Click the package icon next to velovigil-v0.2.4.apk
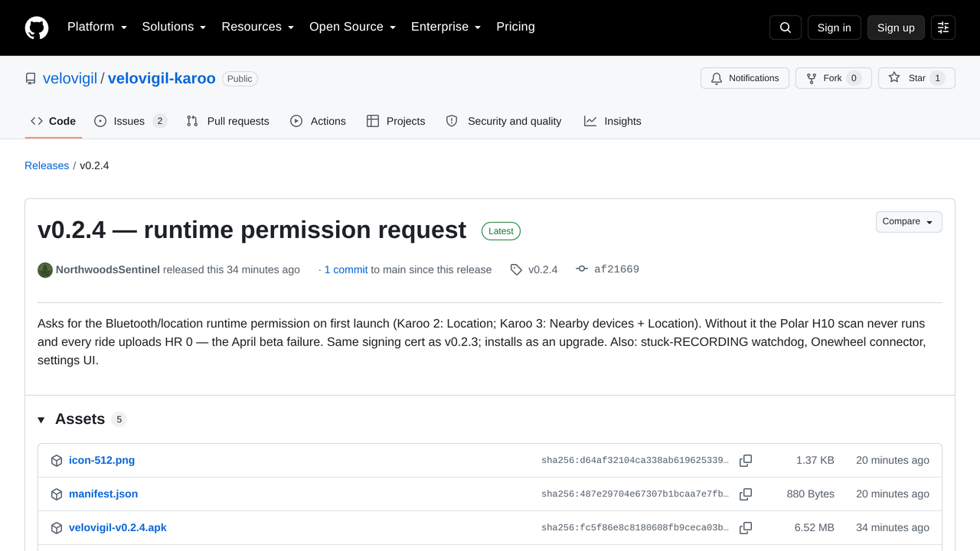This screenshot has width=980, height=551. (x=57, y=528)
